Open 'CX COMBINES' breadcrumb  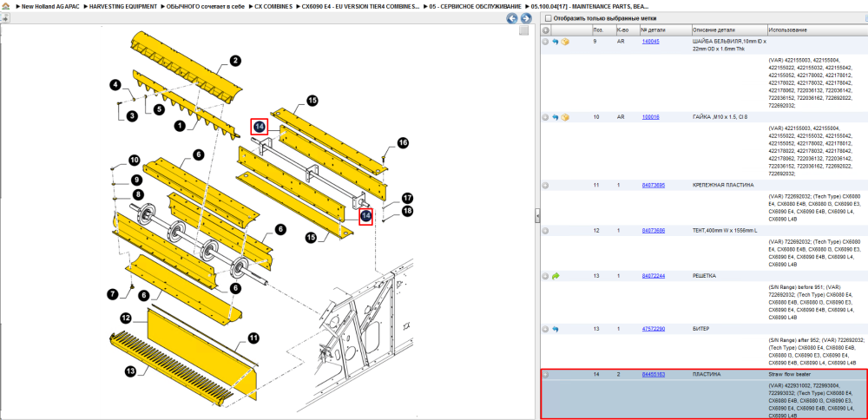click(273, 6)
